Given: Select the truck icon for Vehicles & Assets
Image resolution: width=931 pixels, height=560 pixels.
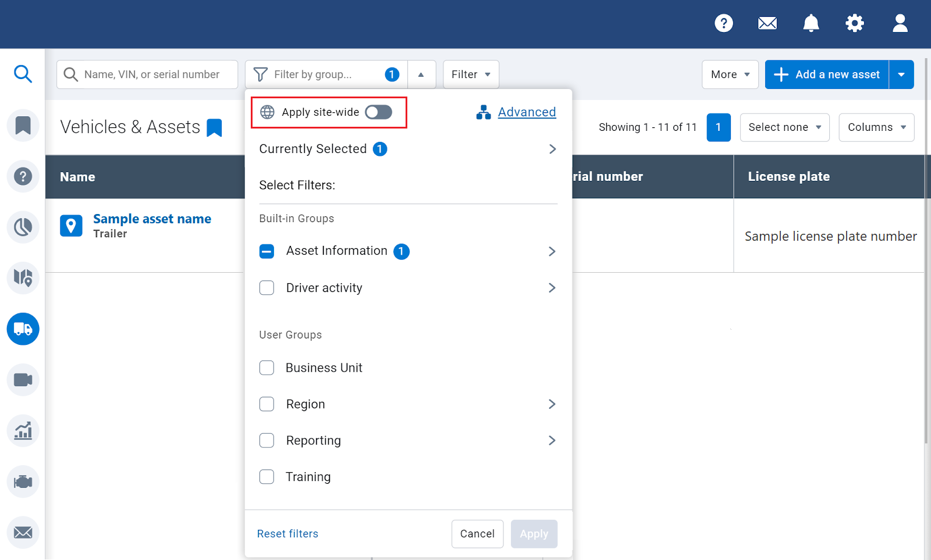Looking at the screenshot, I should tap(23, 329).
